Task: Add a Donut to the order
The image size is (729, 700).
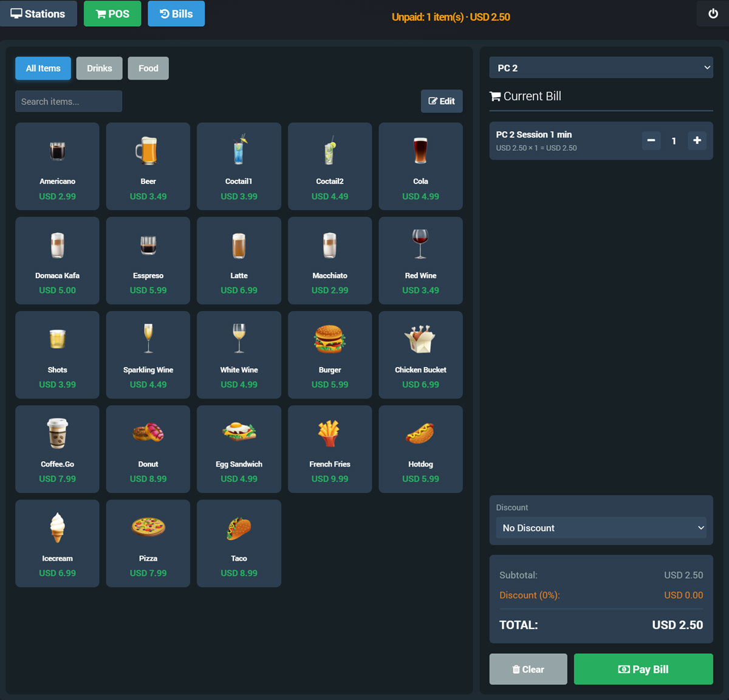Action: (148, 448)
